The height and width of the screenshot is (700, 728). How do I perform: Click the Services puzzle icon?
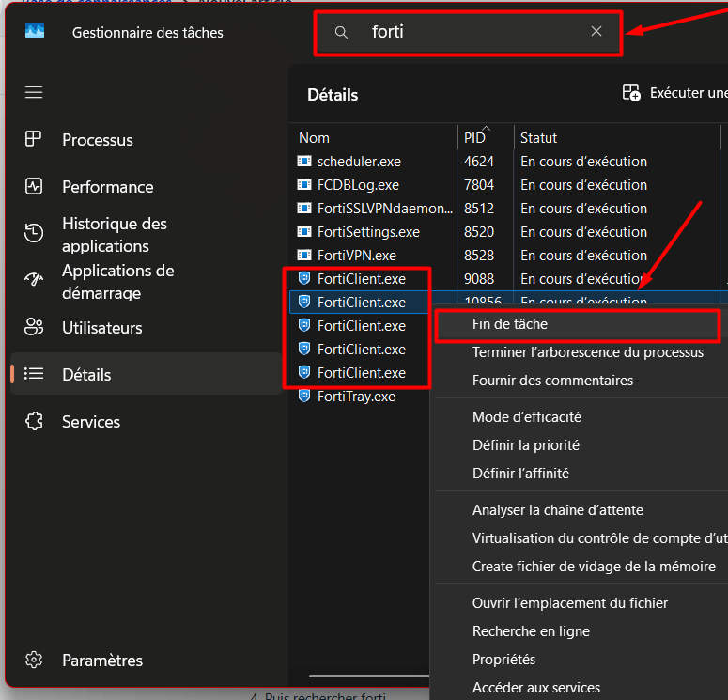[34, 421]
